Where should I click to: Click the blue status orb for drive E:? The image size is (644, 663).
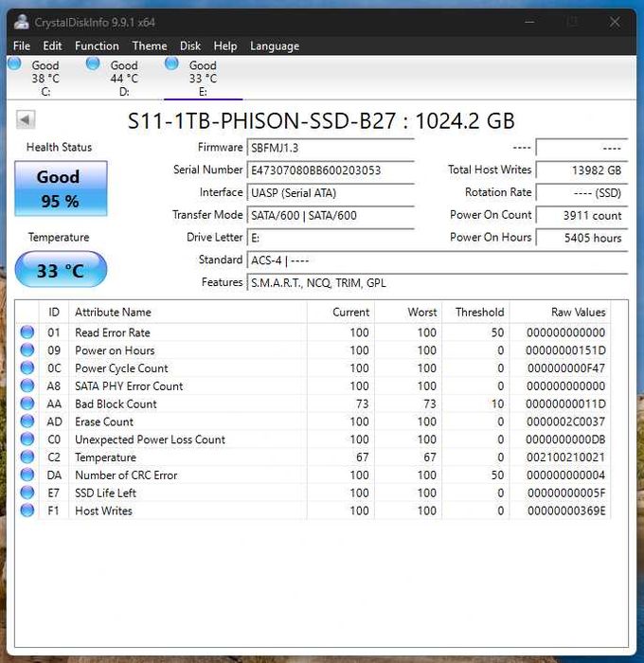171,63
